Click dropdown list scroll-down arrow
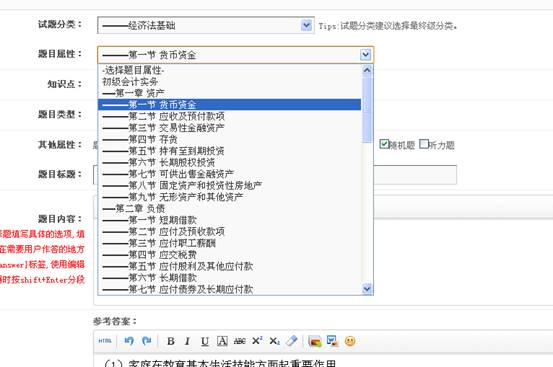Screen dimensions: 553x367 pos(367,289)
